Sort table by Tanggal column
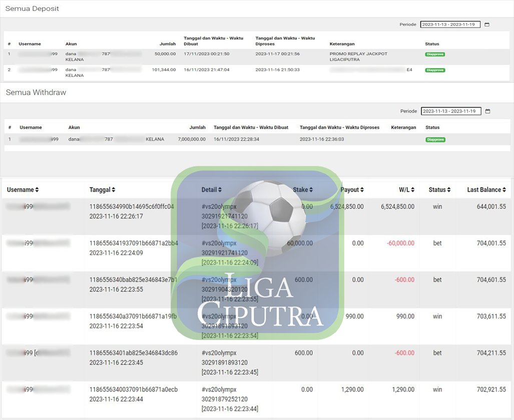The width and height of the screenshot is (514, 420). [102, 189]
